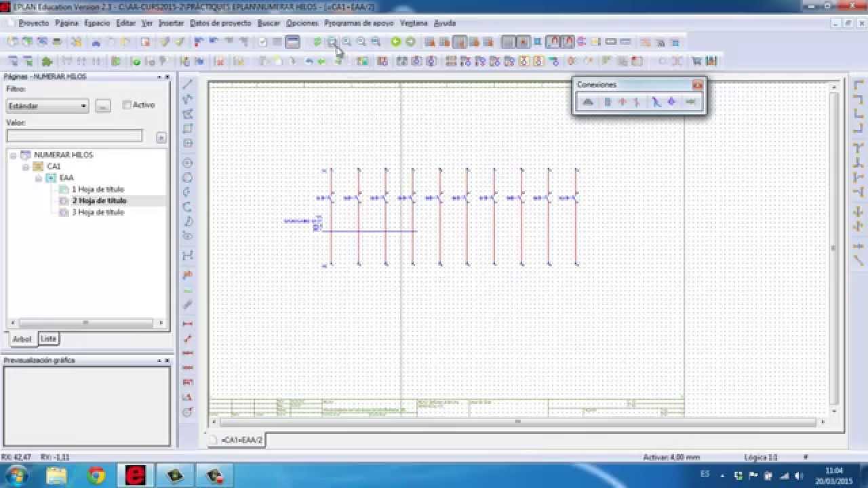Click the EPLAN taskbar icon
Image resolution: width=868 pixels, height=488 pixels.
(136, 476)
